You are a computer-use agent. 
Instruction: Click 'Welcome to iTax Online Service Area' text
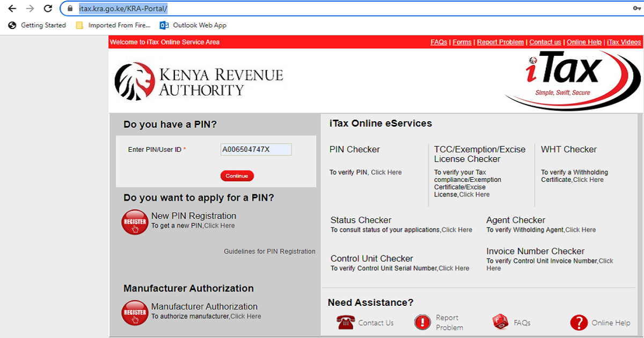point(165,42)
